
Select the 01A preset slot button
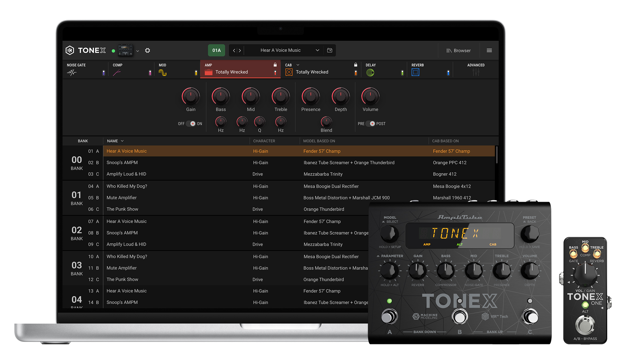tap(216, 50)
